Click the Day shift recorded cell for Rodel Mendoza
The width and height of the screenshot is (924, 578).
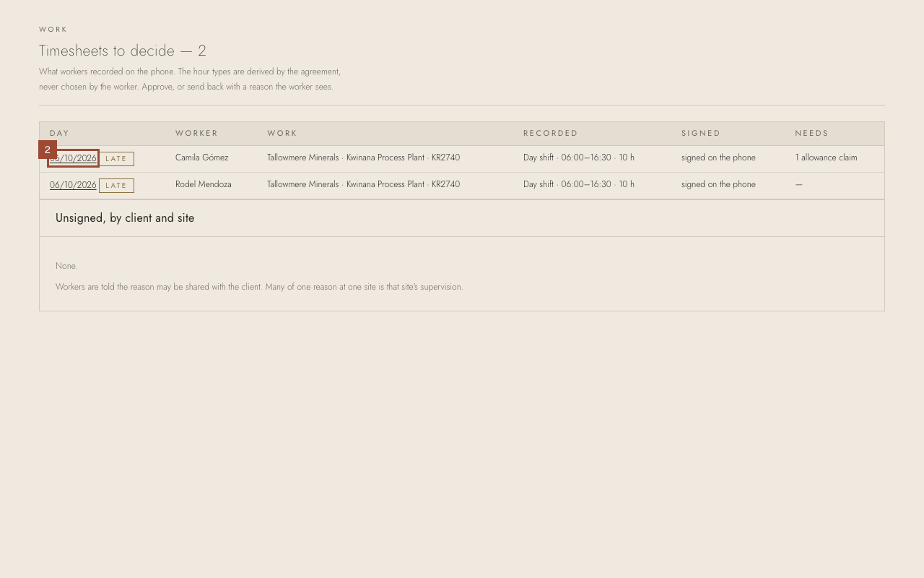pyautogui.click(x=579, y=184)
